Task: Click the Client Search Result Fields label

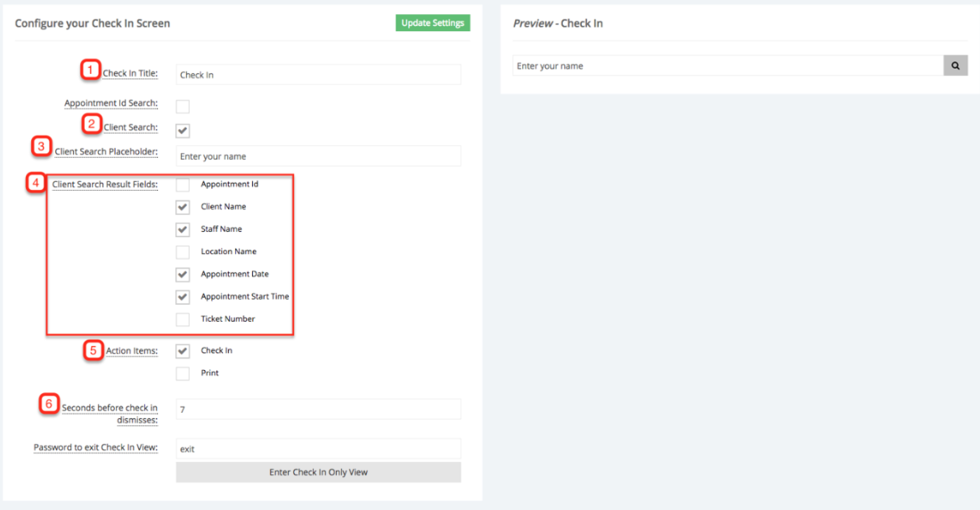Action: 104,185
